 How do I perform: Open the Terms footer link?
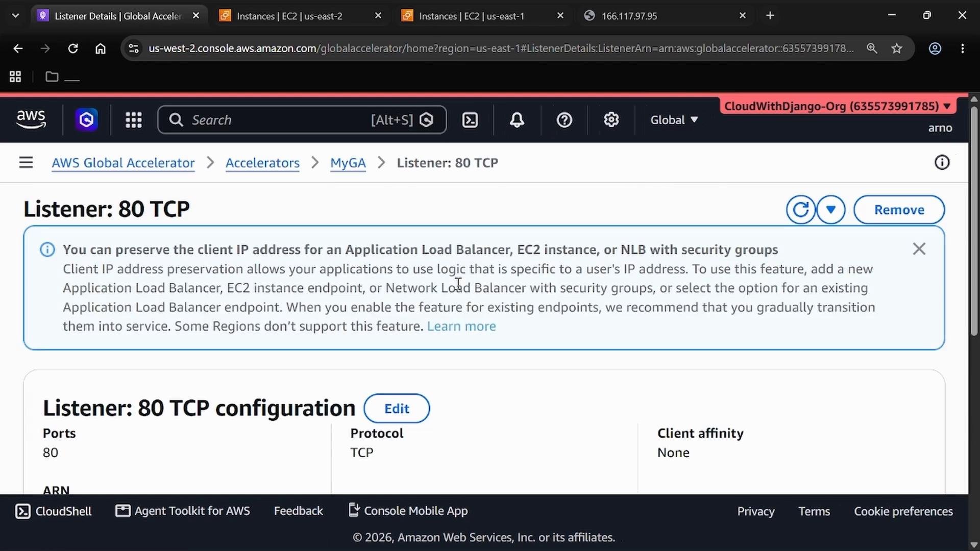(x=814, y=511)
